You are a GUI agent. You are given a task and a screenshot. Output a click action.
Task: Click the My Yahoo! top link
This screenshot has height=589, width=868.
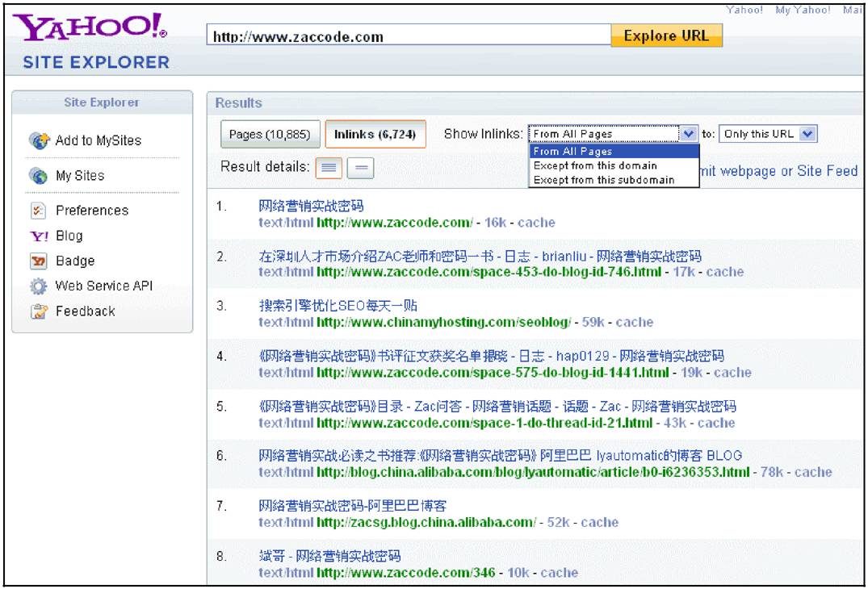tap(803, 10)
